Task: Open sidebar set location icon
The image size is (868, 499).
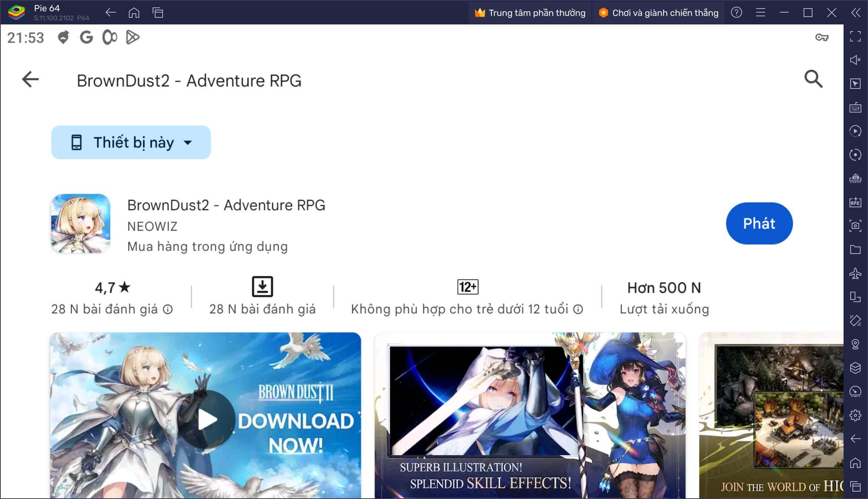Action: (855, 344)
